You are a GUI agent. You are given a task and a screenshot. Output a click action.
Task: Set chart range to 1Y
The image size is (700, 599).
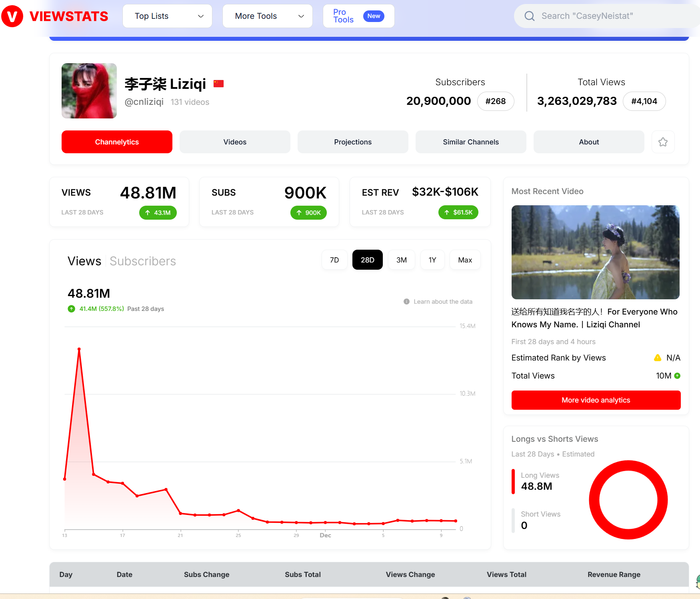(432, 260)
